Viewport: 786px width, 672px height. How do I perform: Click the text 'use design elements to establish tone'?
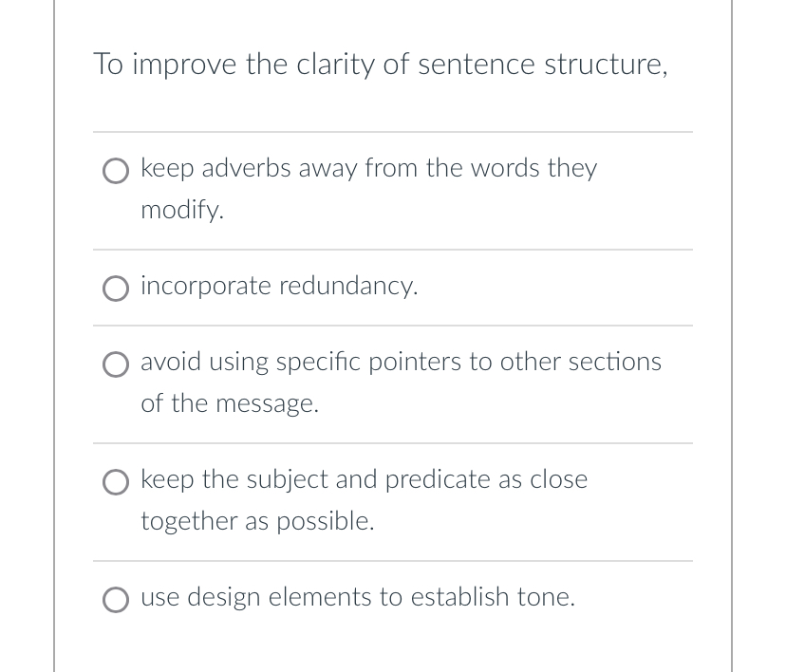point(358,597)
